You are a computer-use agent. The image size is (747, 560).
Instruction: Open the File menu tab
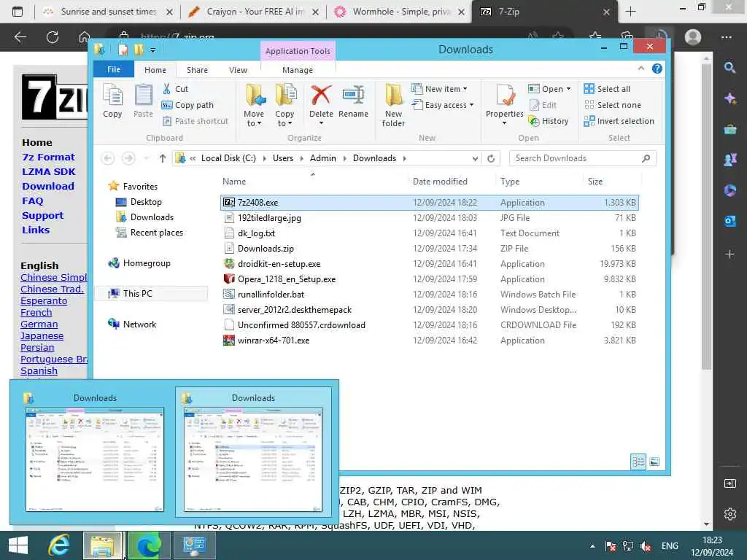(114, 69)
